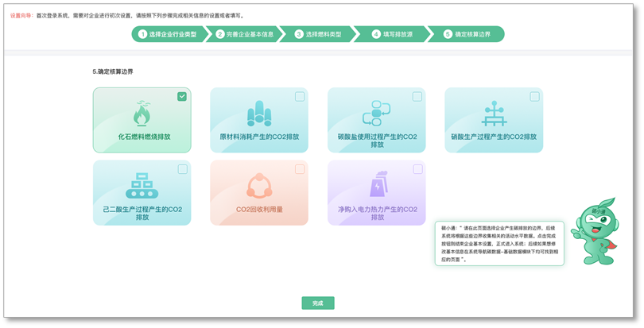Screen dimensions: 644x328
Task: Tick the 硝酸生产过程 checkbox
Action: 534,97
